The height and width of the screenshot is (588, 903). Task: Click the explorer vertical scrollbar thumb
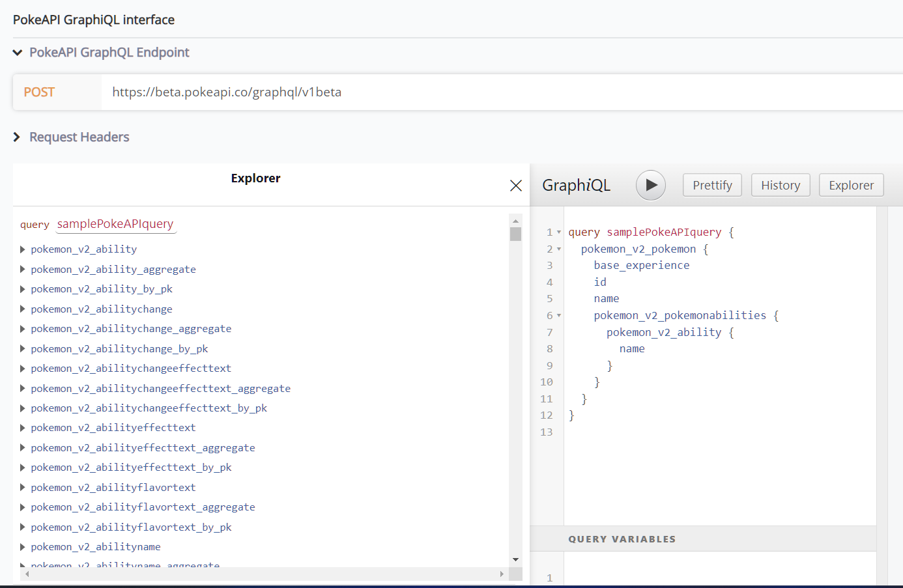(515, 234)
